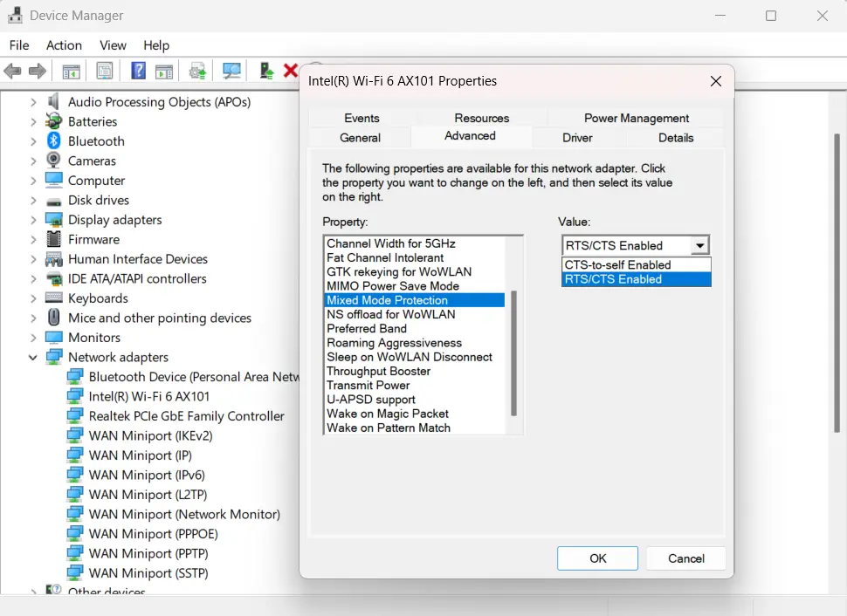Viewport: 847px width, 616px height.
Task: Click the update driver software toolbar icon
Action: 197,71
